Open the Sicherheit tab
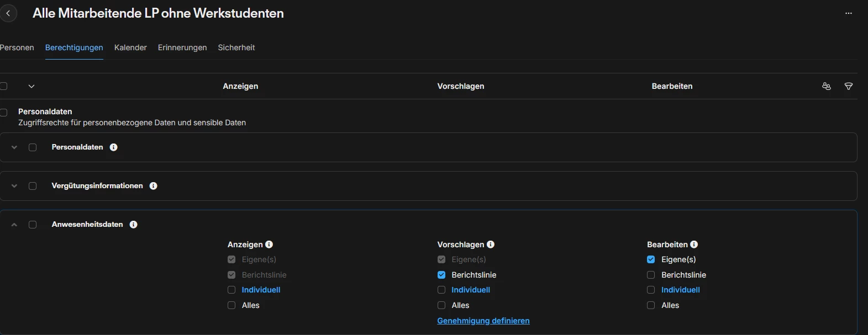The height and width of the screenshot is (335, 868). point(236,47)
